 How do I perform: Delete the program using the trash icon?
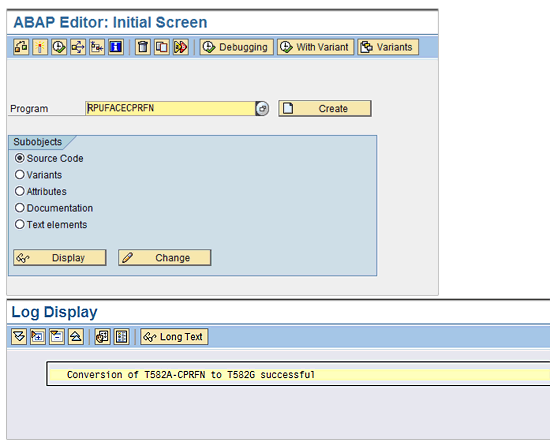coord(143,47)
